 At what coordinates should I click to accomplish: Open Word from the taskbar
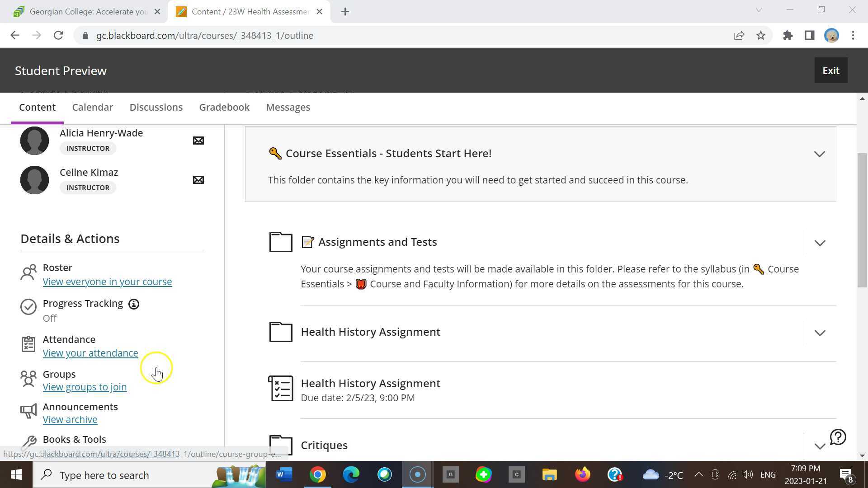[284, 475]
